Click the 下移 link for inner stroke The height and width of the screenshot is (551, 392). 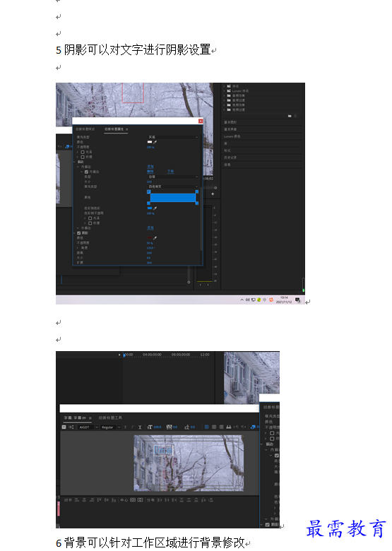170,172
